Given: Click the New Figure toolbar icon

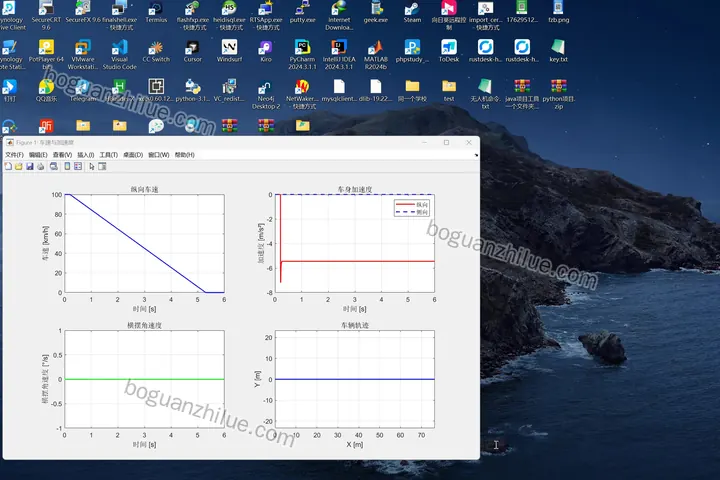Looking at the screenshot, I should [x=8, y=166].
